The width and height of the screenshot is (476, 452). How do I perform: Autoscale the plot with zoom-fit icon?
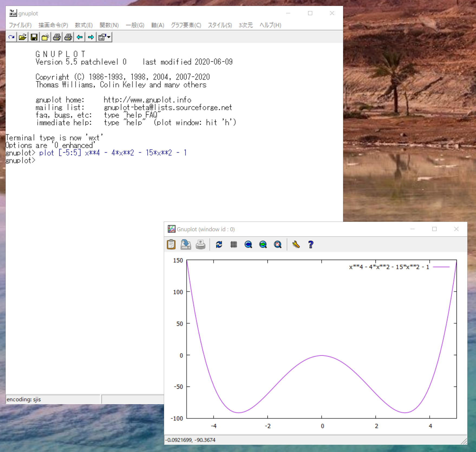(x=278, y=245)
